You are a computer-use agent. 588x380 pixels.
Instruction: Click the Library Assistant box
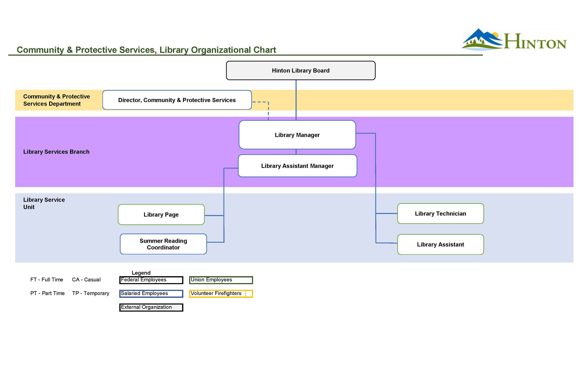[x=440, y=244]
